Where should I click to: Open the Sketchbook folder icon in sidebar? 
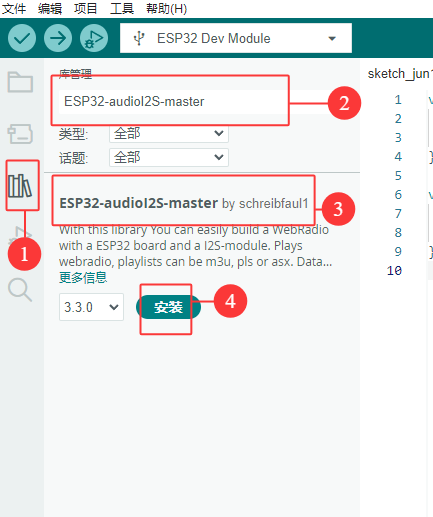tap(20, 82)
